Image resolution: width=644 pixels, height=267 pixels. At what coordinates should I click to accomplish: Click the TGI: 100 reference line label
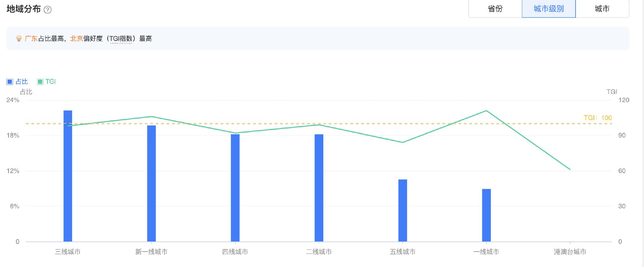pos(598,118)
